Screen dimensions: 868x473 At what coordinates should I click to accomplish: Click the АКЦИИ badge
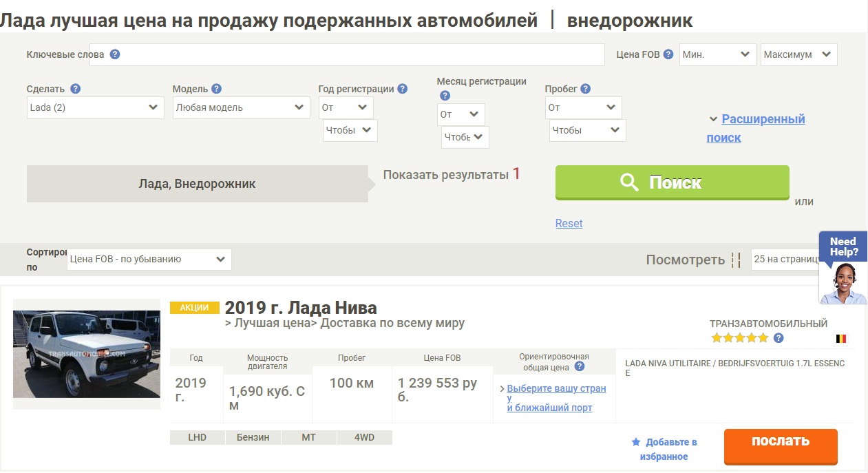pyautogui.click(x=195, y=308)
